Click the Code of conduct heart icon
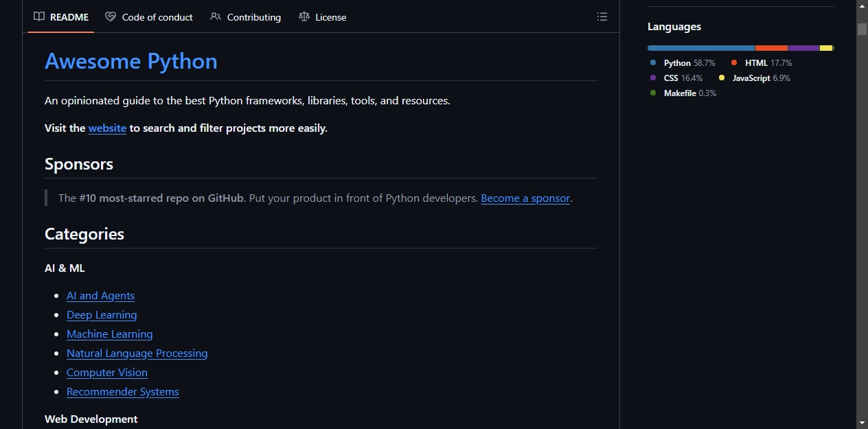This screenshot has width=868, height=429. (111, 17)
